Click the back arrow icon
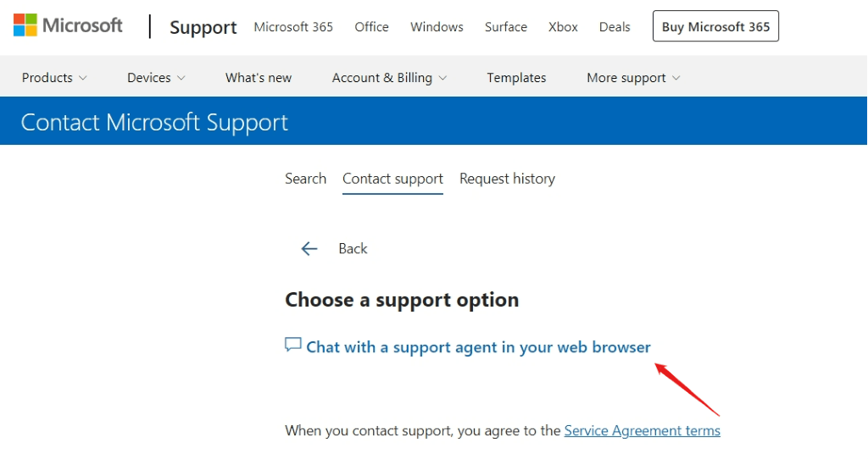The height and width of the screenshot is (459, 868). coord(309,248)
